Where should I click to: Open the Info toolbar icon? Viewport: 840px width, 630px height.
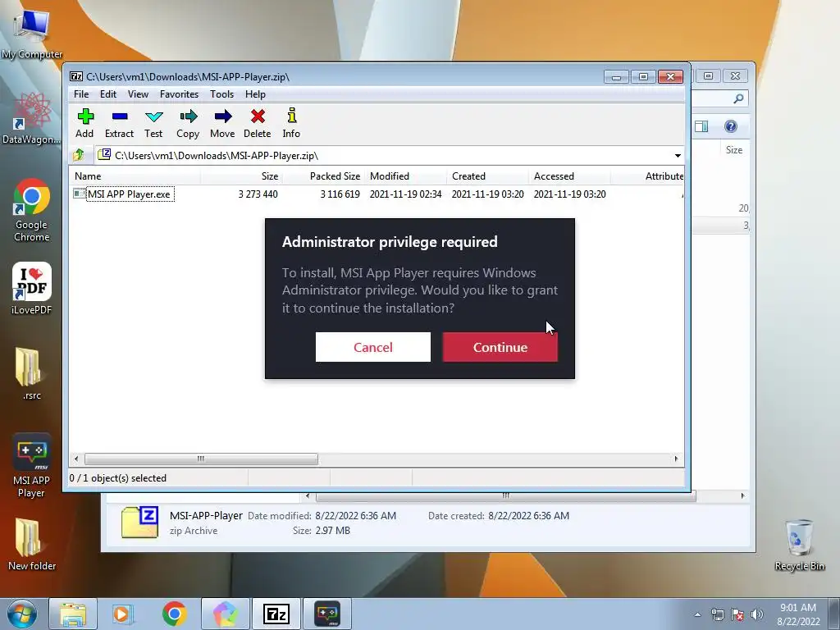[291, 123]
